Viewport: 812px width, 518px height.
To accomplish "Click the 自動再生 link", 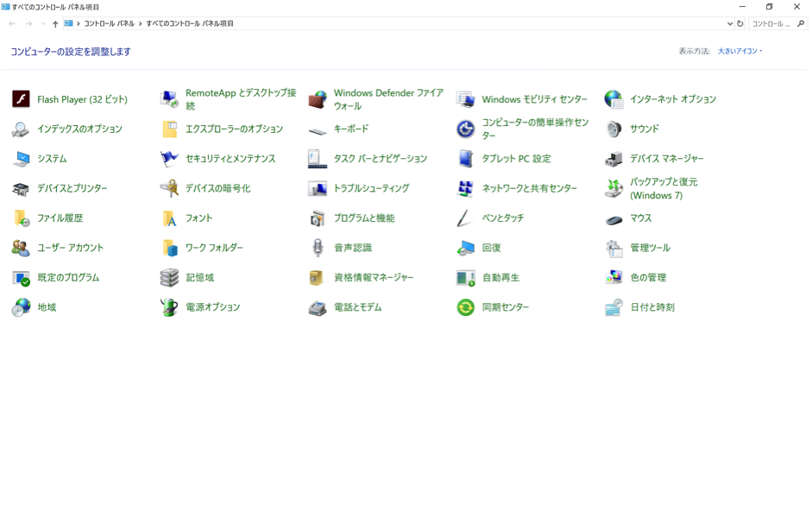I will point(500,278).
